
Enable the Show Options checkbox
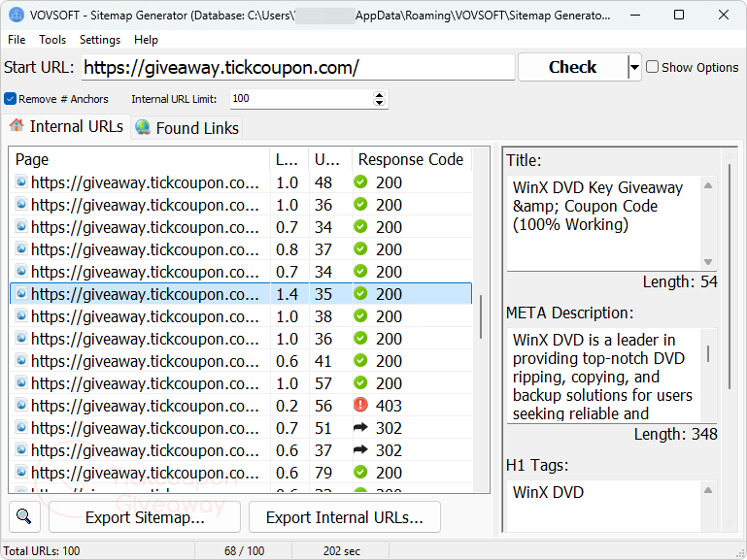coord(652,67)
